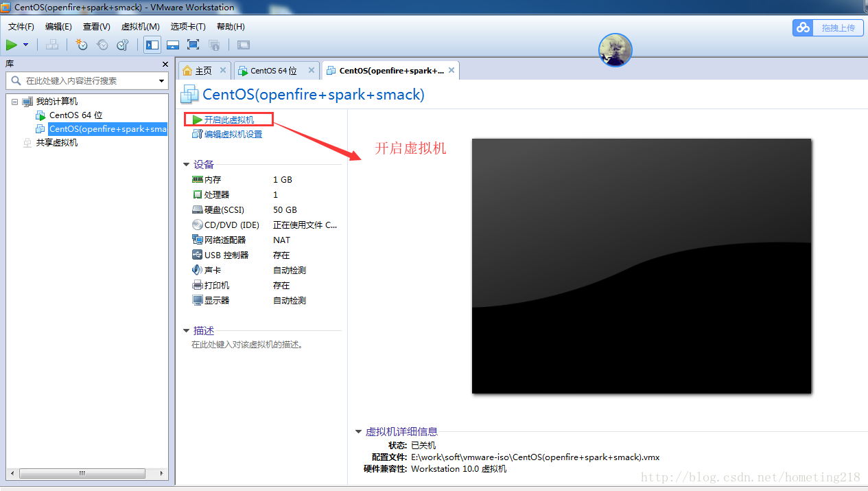Open the 选项卡(T) menu
This screenshot has height=491, width=868.
click(x=188, y=27)
